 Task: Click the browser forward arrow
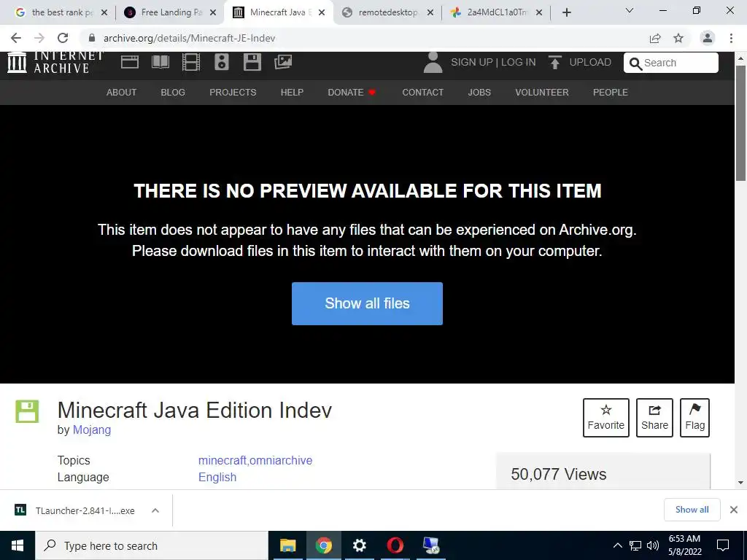tap(39, 38)
